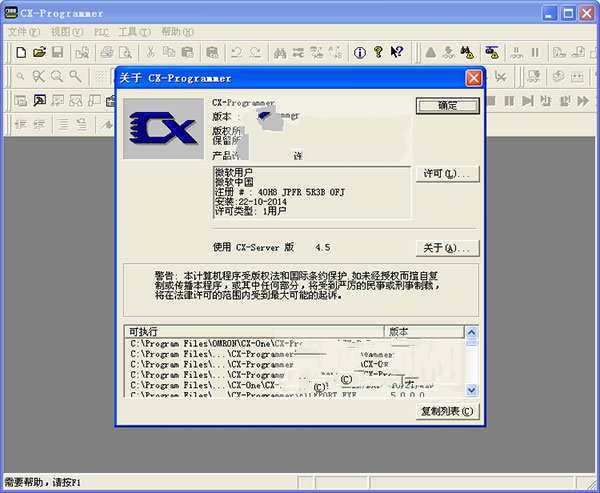
Task: Click the Open folder toolbar icon
Action: pos(39,52)
